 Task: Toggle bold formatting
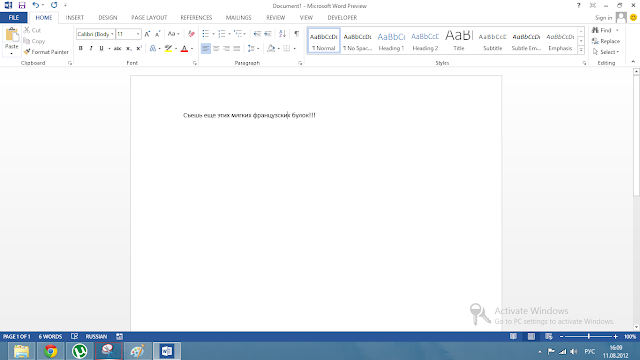(80, 48)
